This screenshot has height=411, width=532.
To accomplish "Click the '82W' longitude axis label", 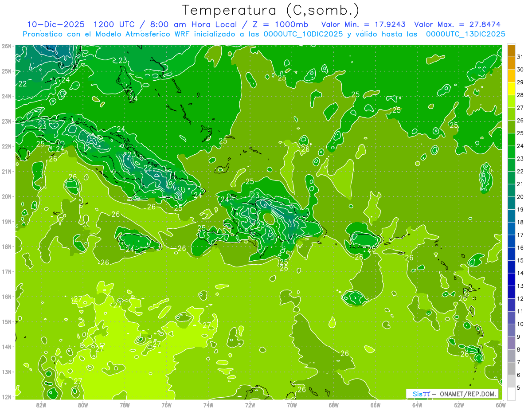I will tap(41, 405).
